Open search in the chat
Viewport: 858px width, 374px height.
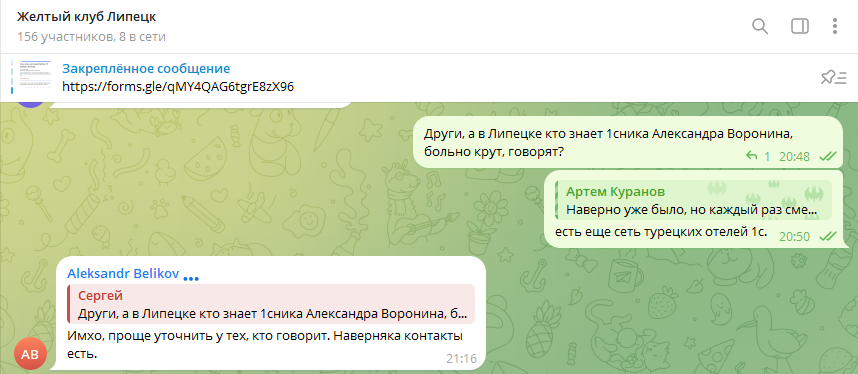click(760, 26)
